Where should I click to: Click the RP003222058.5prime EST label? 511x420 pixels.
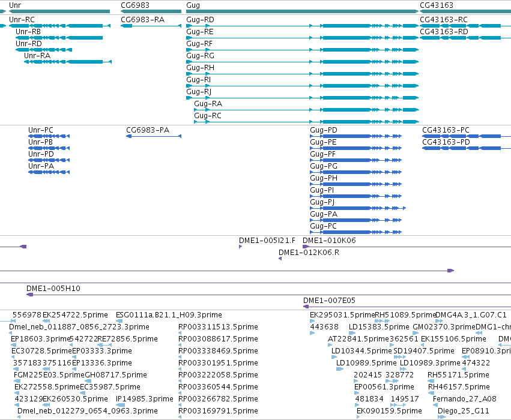pos(218,376)
